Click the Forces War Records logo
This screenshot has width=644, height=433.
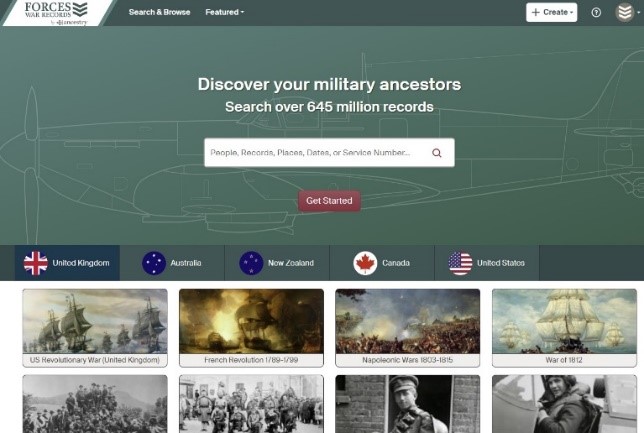[x=56, y=13]
